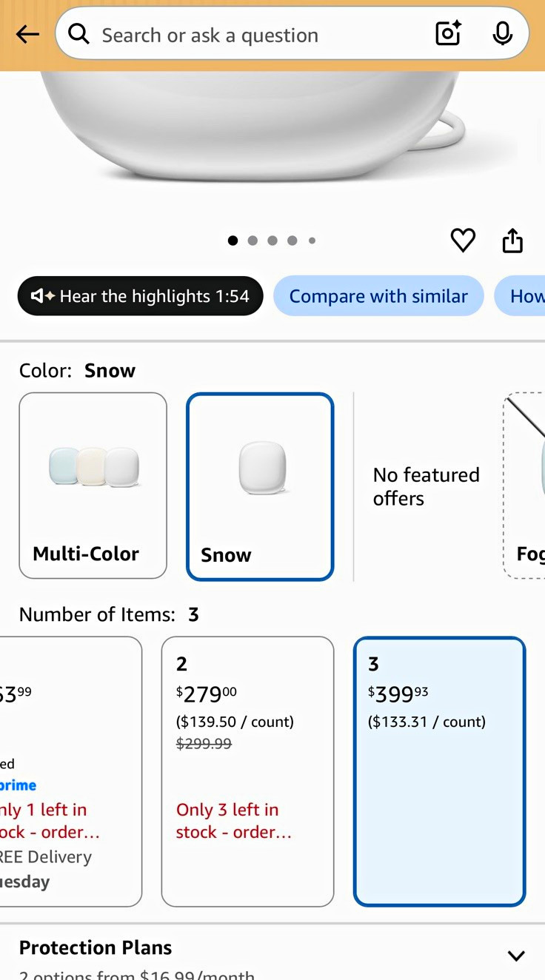Select the Snow color option
Viewport: 545px width, 980px height.
point(260,486)
